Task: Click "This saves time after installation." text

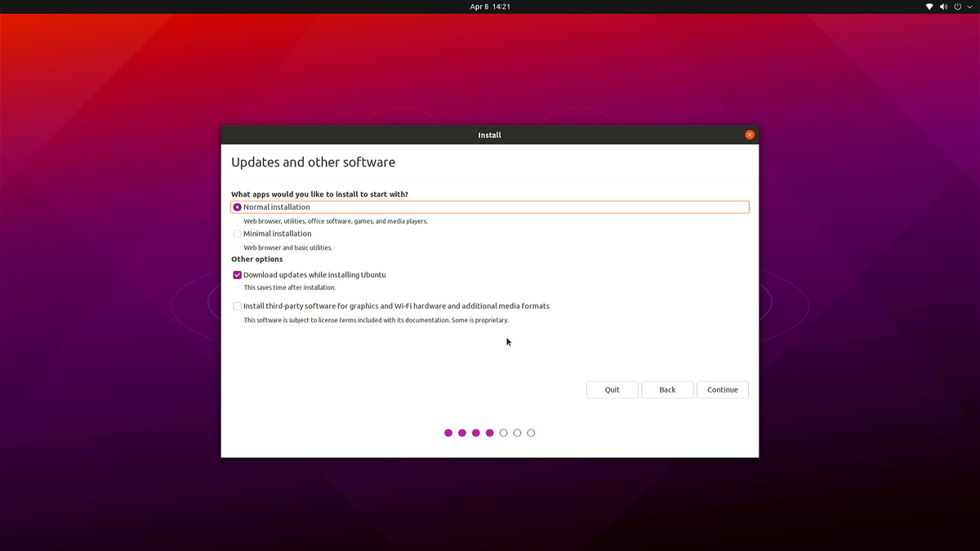Action: tap(289, 287)
